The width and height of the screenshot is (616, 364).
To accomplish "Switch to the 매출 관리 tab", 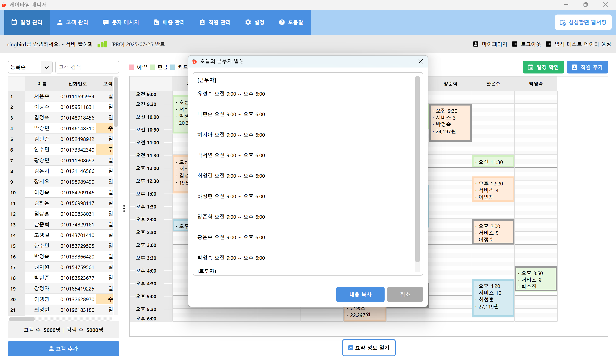I will click(x=169, y=22).
